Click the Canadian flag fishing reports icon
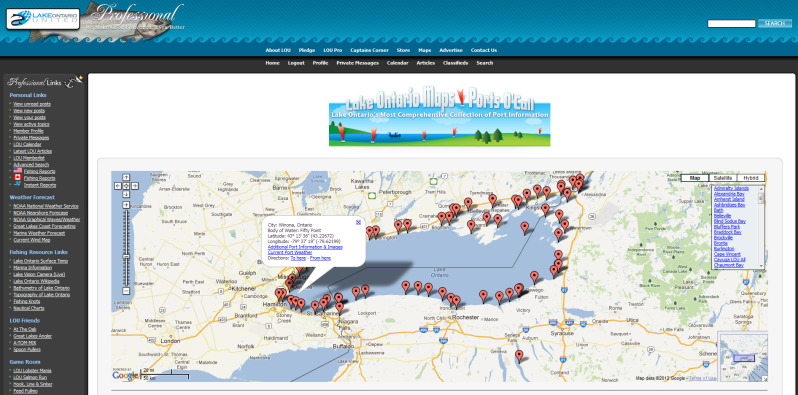 click(17, 178)
